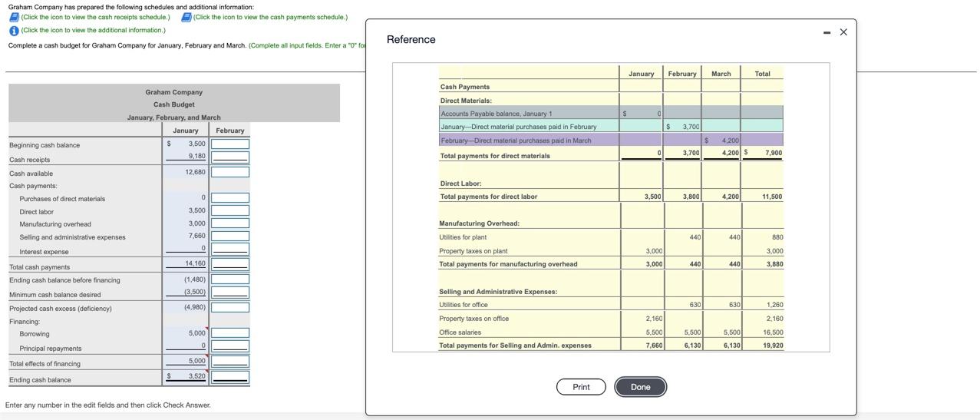This screenshot has height=420, width=980.
Task: Select February Cash available input field
Action: click(230, 172)
